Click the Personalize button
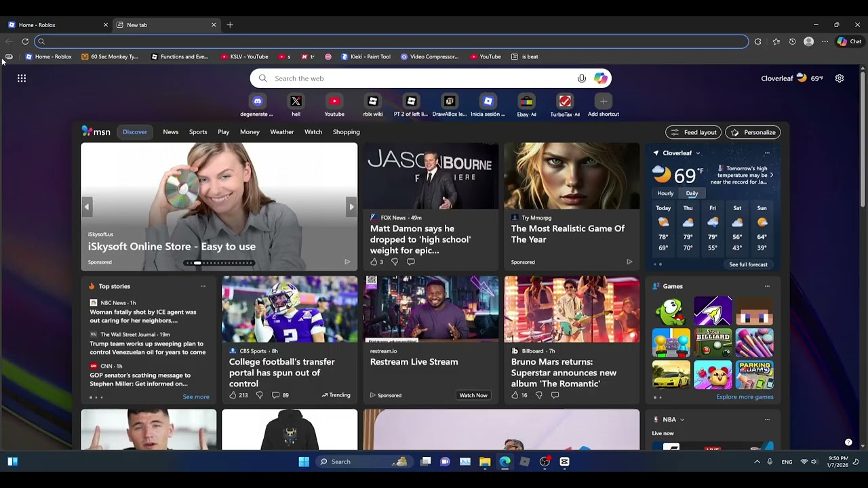 (x=753, y=132)
